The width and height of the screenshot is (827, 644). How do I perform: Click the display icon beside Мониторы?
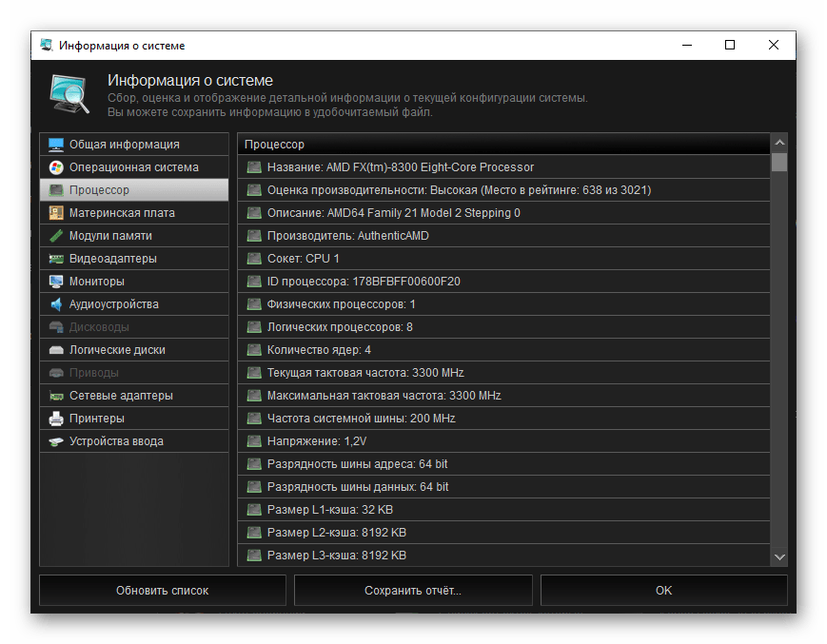[56, 282]
